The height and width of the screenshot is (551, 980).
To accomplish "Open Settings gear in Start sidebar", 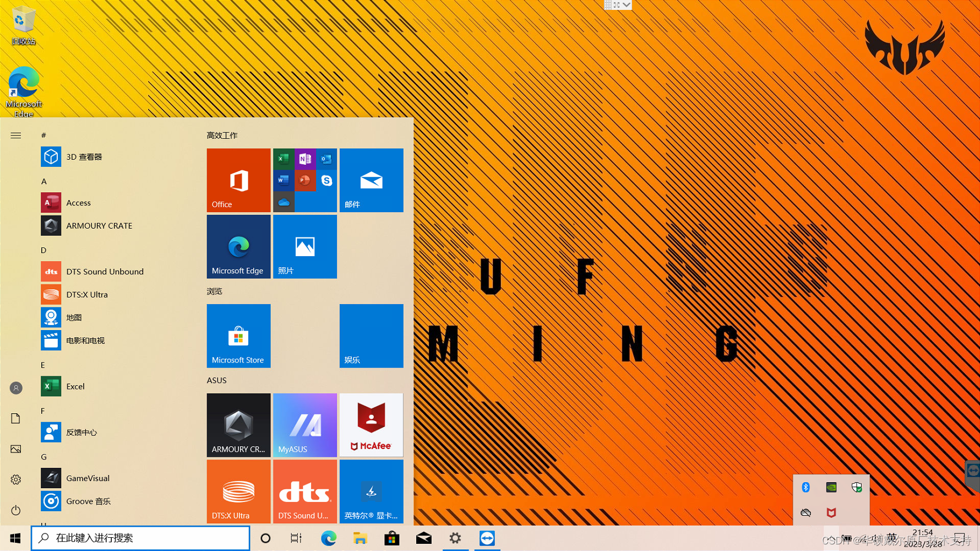I will click(x=16, y=479).
